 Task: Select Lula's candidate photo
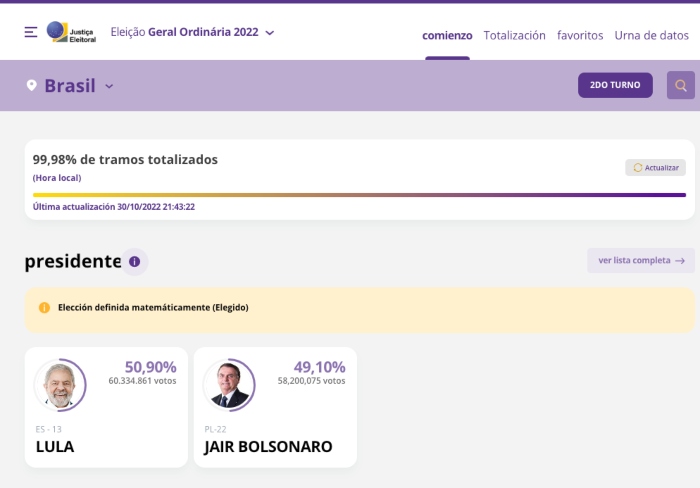pos(60,385)
